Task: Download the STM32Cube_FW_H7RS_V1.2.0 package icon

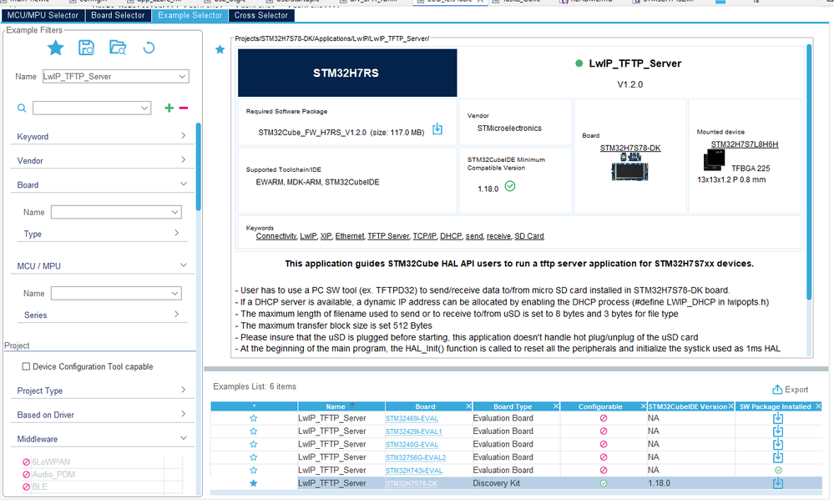Action: tap(437, 129)
